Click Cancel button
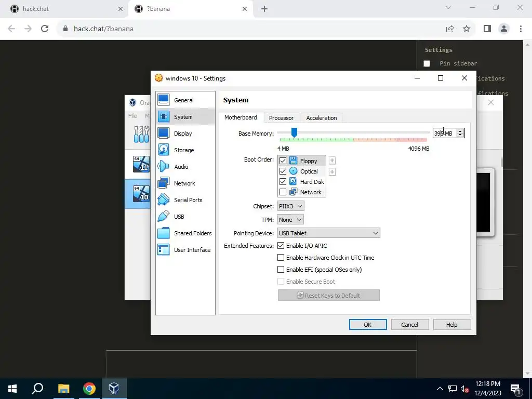Viewport: 532px width, 399px height. click(x=409, y=324)
